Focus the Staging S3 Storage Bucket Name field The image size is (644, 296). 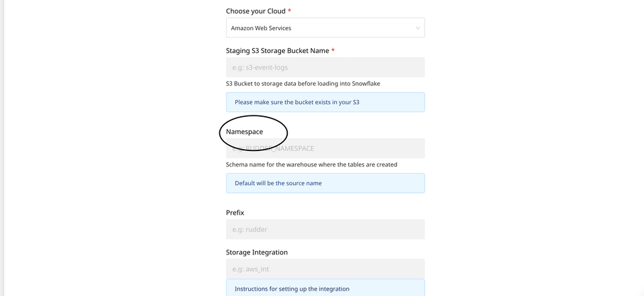(x=325, y=67)
